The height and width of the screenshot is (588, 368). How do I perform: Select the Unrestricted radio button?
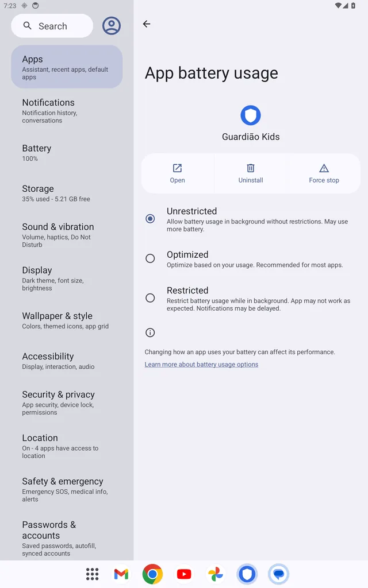(150, 219)
